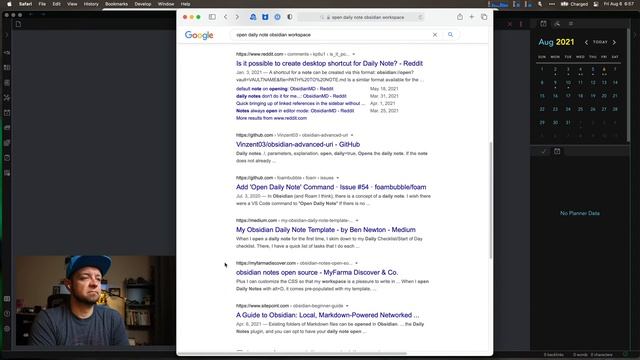640x360 pixels.
Task: Open Vinzent03/obsidian-advanced-uri GitHub result
Action: (x=298, y=144)
